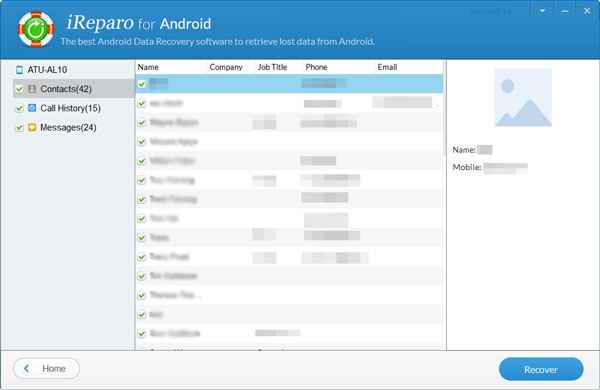Click the contact list vertical scrollbar
The width and height of the screenshot is (600, 390).
[x=444, y=108]
